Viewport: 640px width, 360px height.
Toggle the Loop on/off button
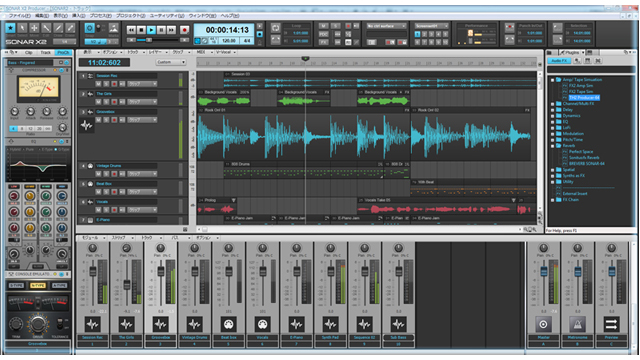click(x=276, y=28)
